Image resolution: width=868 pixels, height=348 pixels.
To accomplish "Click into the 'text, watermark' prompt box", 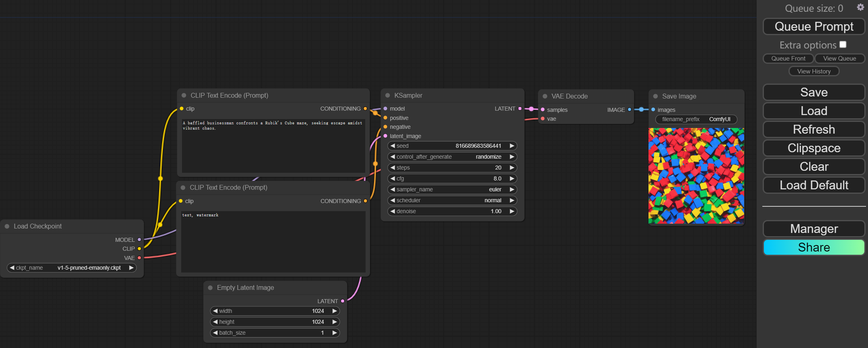I will [x=273, y=241].
